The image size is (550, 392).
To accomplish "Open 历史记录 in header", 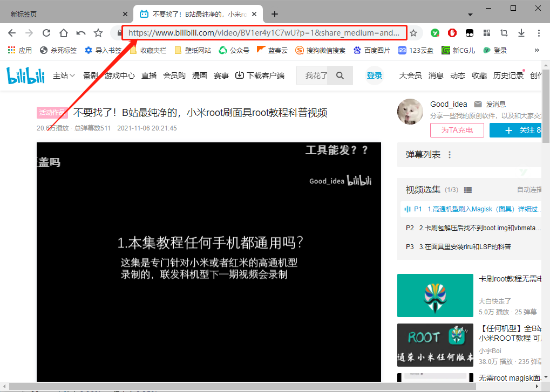I will tap(508, 75).
